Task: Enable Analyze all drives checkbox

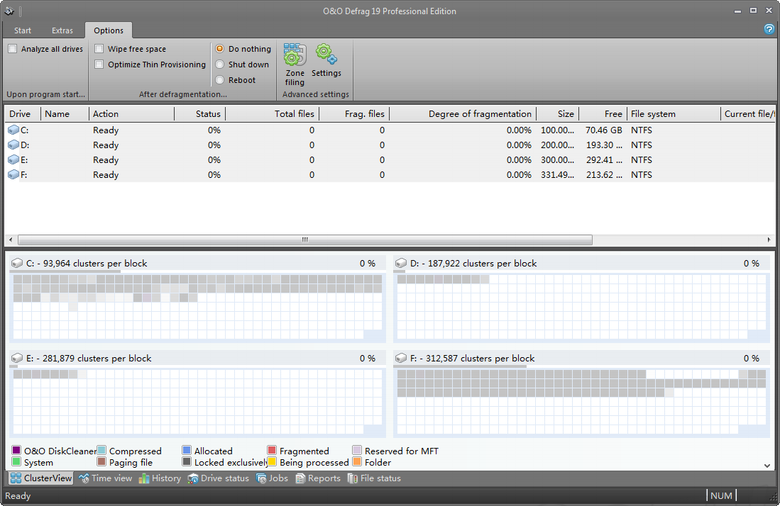Action: [x=13, y=49]
